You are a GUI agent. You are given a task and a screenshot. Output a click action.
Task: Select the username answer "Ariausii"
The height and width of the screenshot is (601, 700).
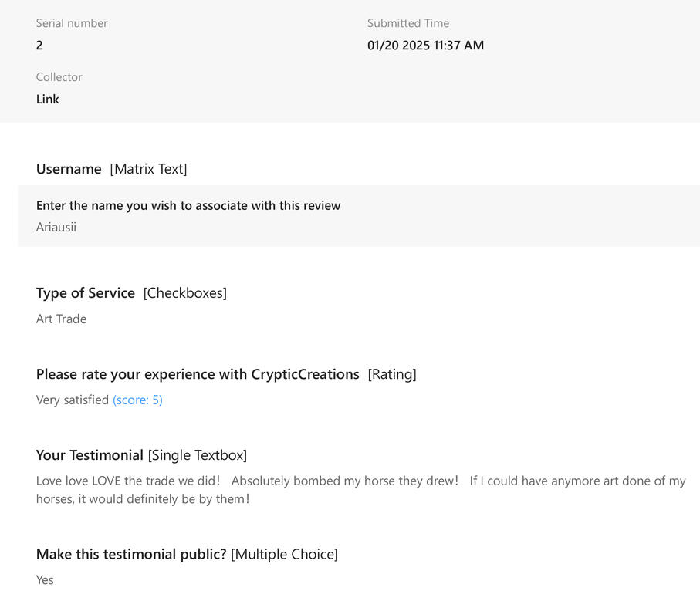click(x=56, y=227)
